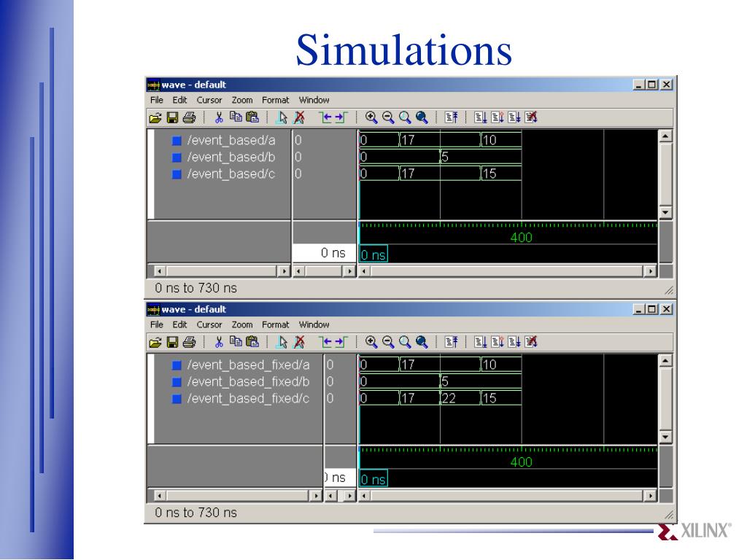Click Cut scissors icon in event_based wave window
This screenshot has height=560, width=747.
point(219,117)
